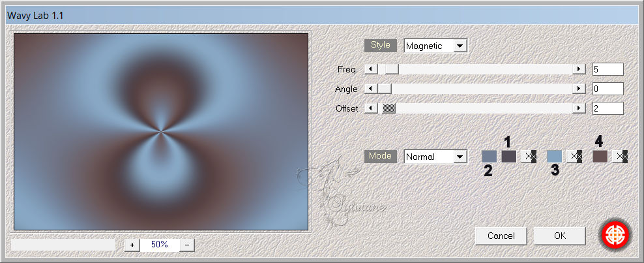Click the red globe web icon

point(615,235)
